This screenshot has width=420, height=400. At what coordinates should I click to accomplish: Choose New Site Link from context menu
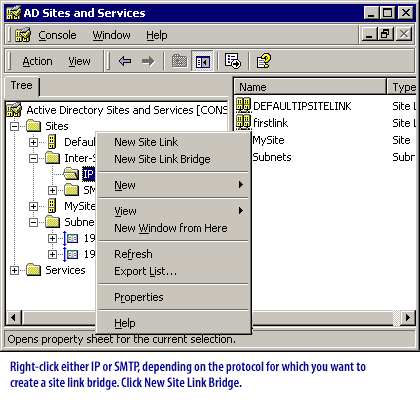(173, 142)
